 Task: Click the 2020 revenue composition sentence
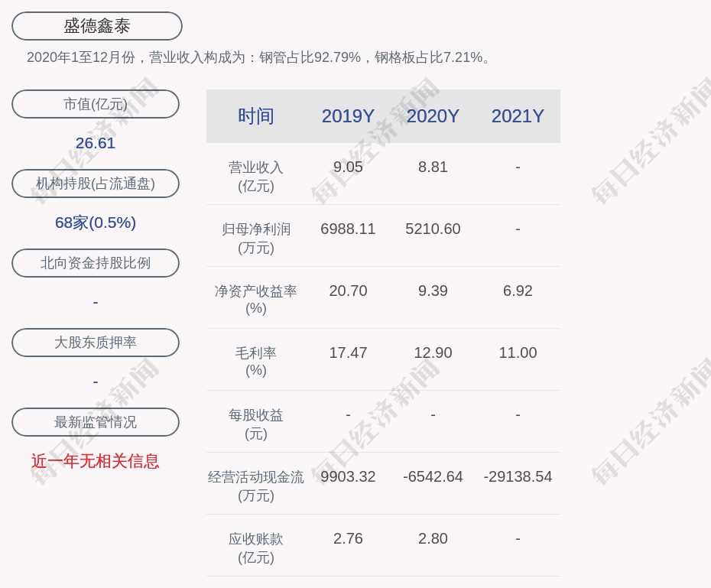[x=259, y=57]
